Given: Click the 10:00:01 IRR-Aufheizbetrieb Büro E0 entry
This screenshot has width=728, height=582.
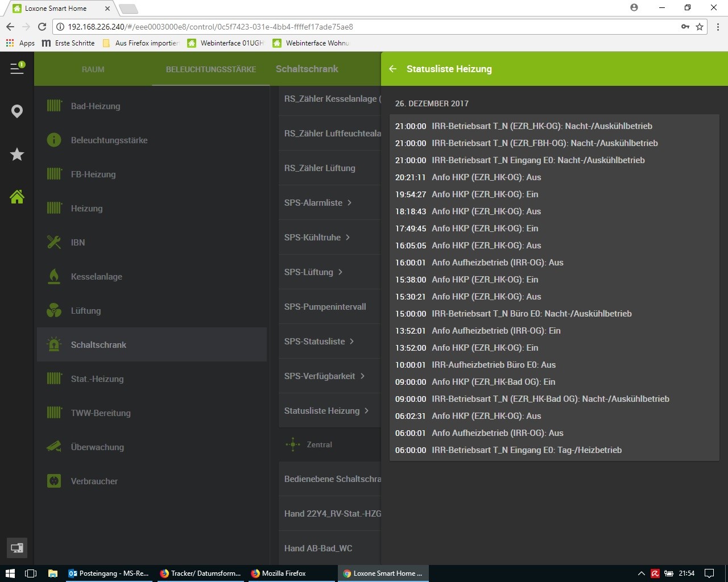Looking at the screenshot, I should click(x=555, y=365).
